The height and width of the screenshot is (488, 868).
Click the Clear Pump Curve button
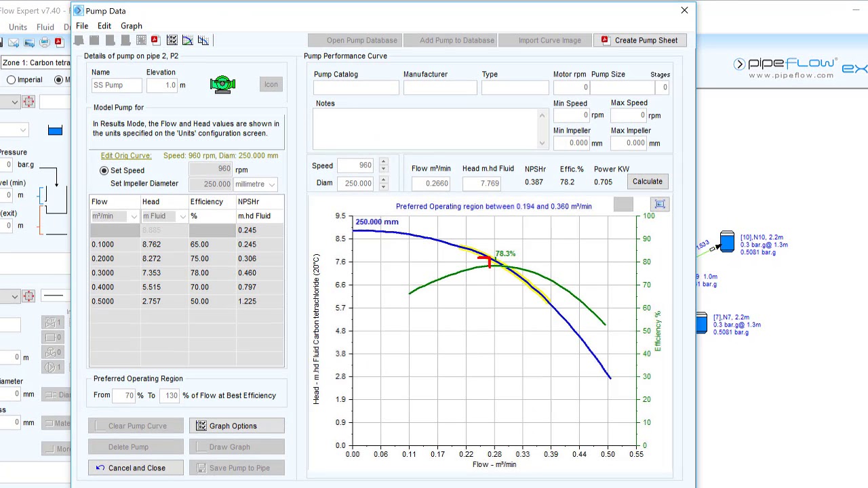pyautogui.click(x=136, y=426)
